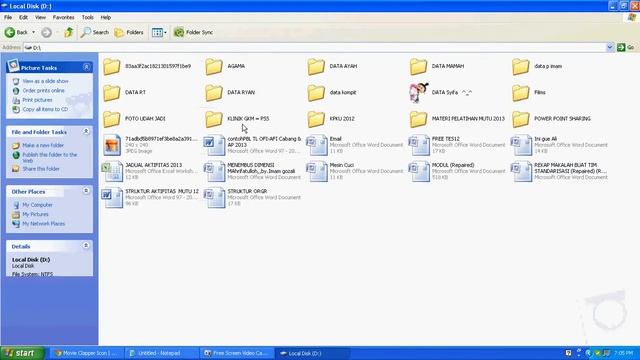The height and width of the screenshot is (360, 640).
Task: Click Order prints online link
Action: (43, 91)
